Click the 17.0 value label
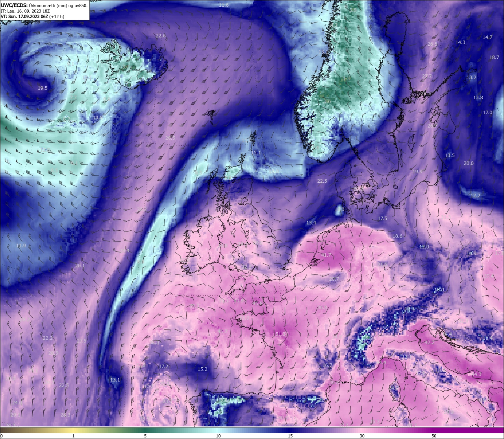 (x=487, y=113)
